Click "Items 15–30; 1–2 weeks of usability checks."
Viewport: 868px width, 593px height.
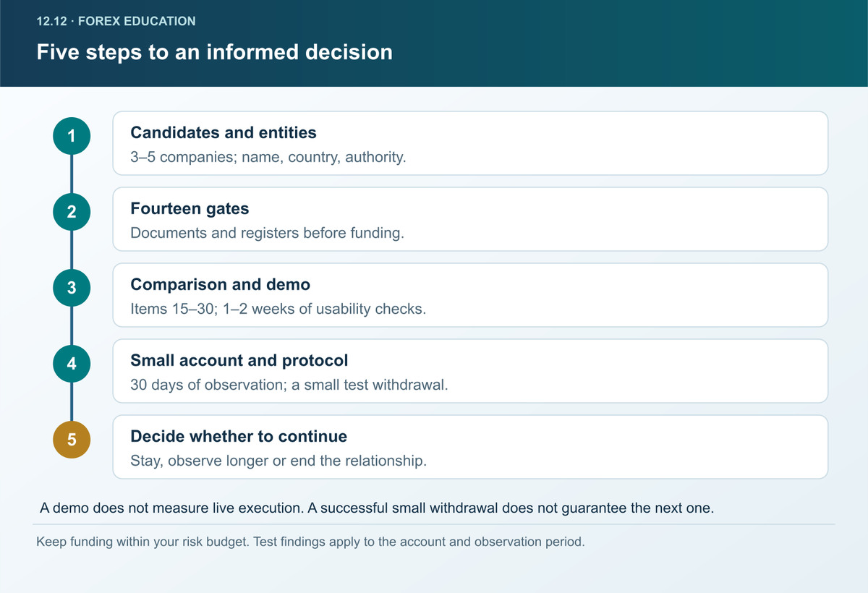click(278, 309)
